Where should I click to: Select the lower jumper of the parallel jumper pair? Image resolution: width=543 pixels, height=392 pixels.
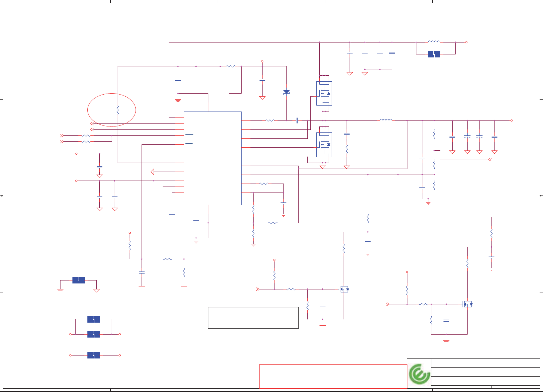pyautogui.click(x=93, y=334)
